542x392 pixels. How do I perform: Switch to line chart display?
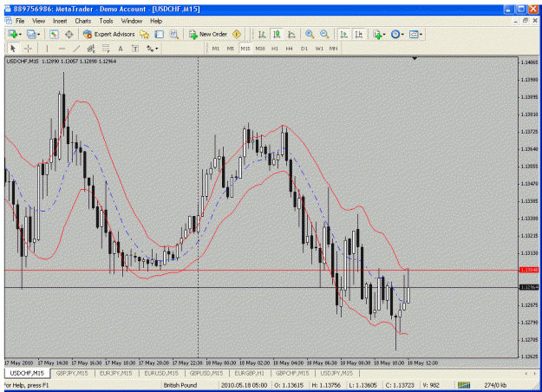point(291,34)
